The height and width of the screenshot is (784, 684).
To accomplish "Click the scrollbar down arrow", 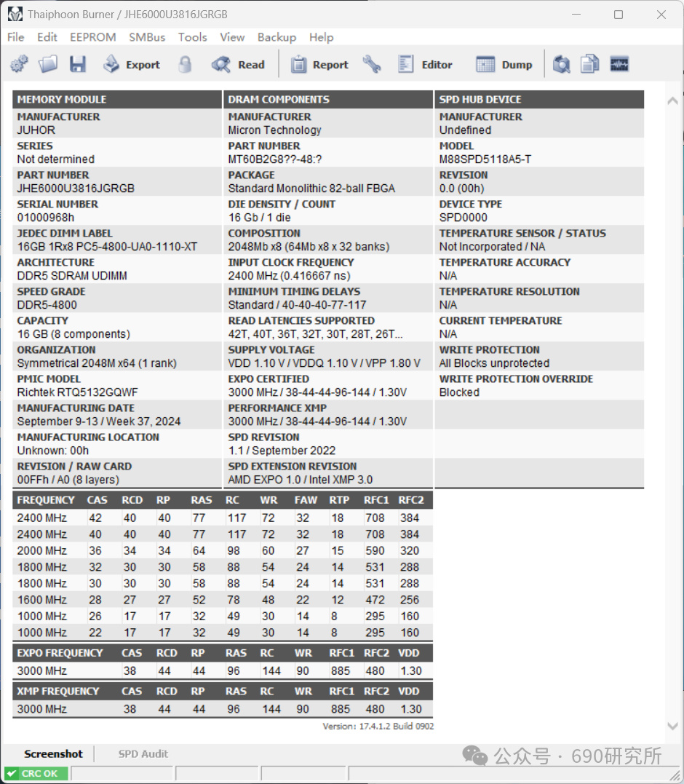I will [672, 726].
